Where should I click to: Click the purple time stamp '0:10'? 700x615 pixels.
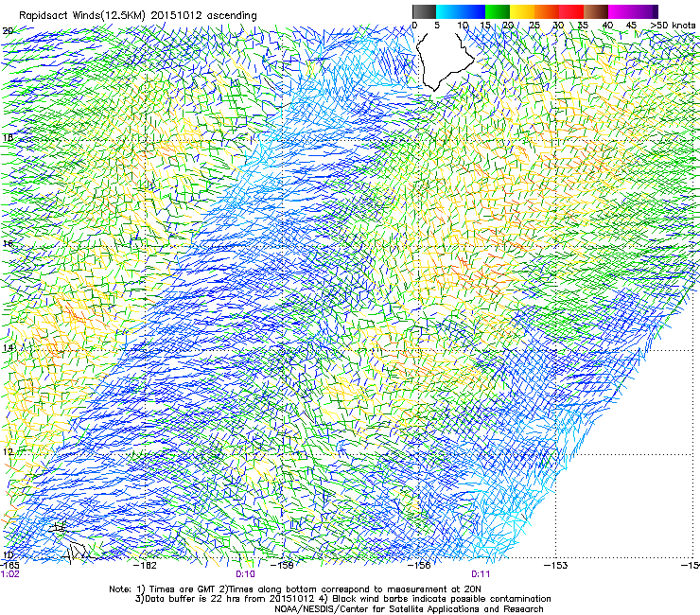click(245, 574)
